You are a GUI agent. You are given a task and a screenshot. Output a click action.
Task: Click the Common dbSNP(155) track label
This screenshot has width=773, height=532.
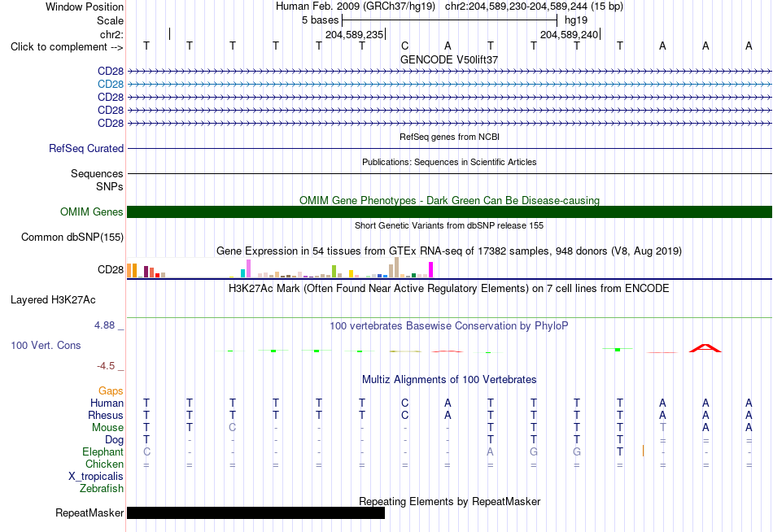coord(72,238)
